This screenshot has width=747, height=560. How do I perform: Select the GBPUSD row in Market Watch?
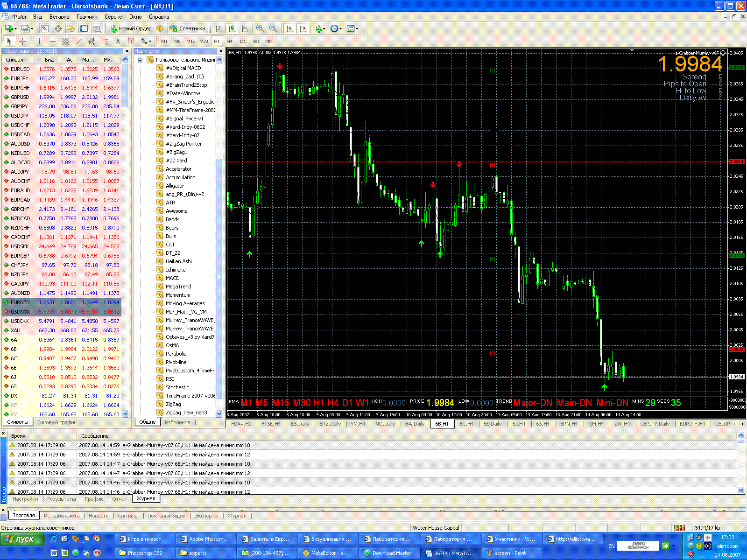[62, 97]
